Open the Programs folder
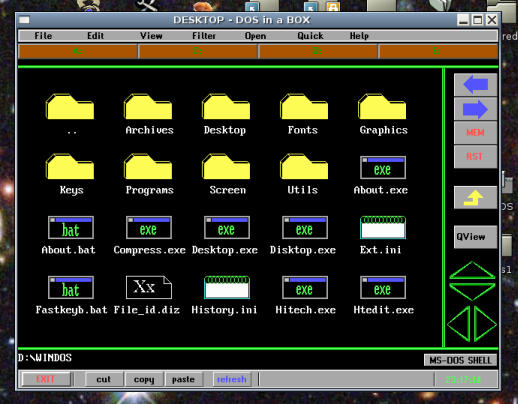 148,167
